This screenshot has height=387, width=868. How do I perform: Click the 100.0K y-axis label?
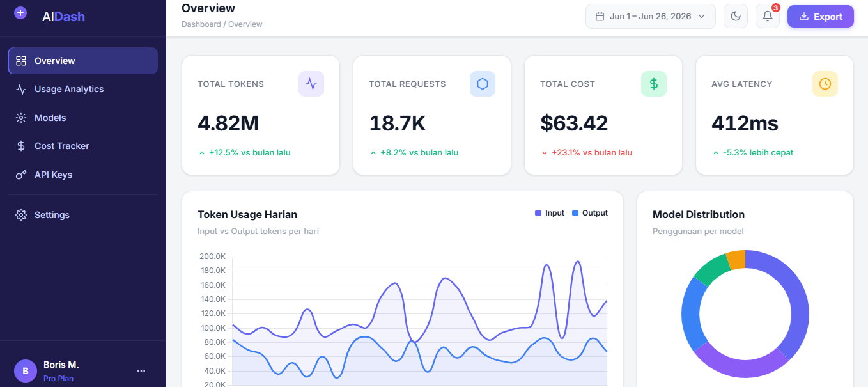(x=212, y=328)
